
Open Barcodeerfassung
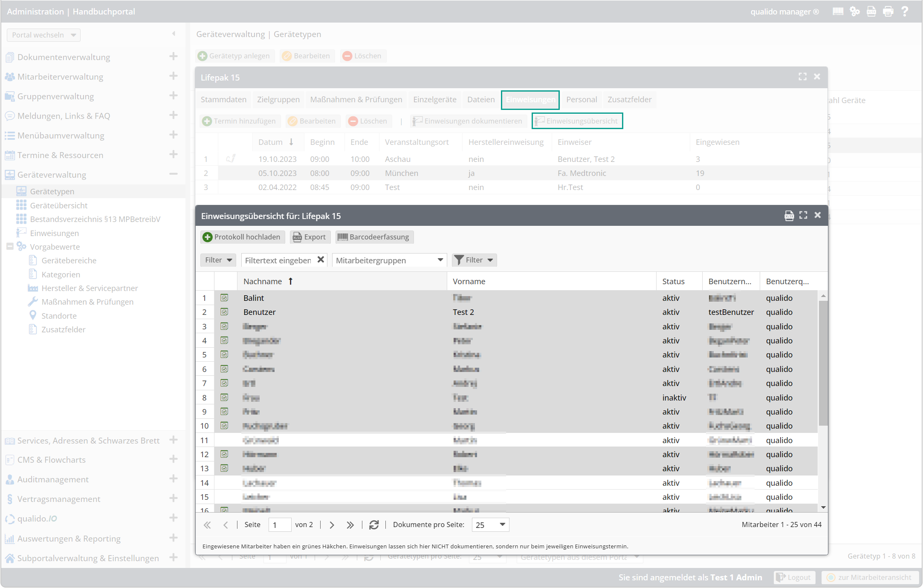374,237
